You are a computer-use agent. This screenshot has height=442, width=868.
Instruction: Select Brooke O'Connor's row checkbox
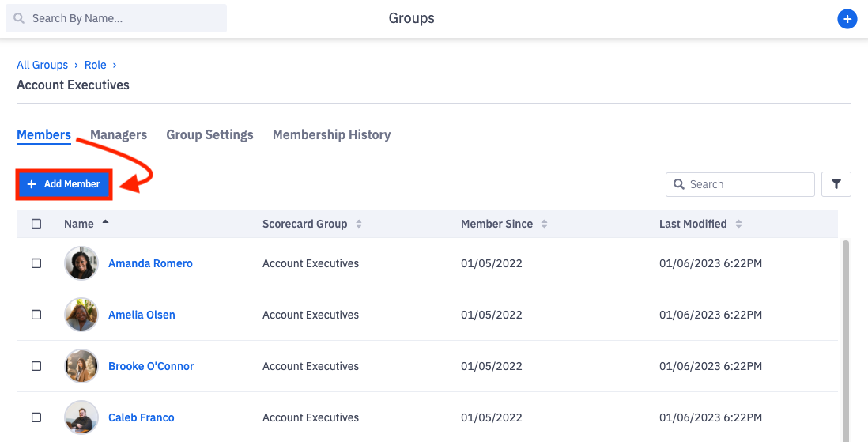click(36, 366)
